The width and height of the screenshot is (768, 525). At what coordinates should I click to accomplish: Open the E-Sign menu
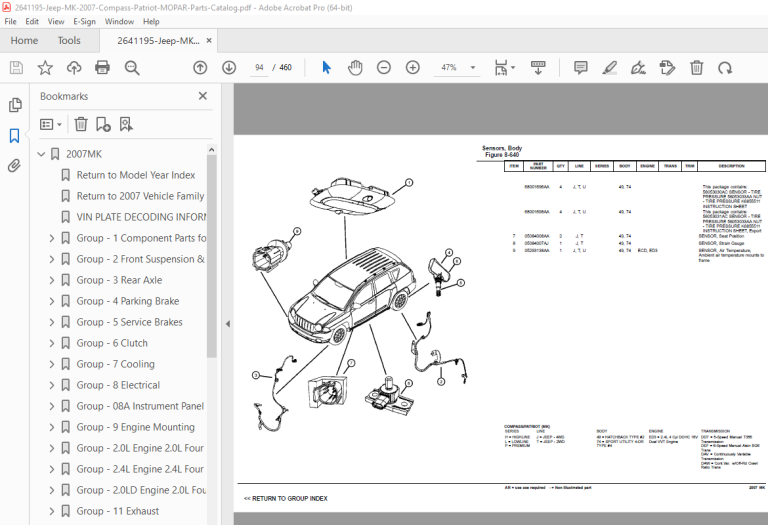[84, 22]
